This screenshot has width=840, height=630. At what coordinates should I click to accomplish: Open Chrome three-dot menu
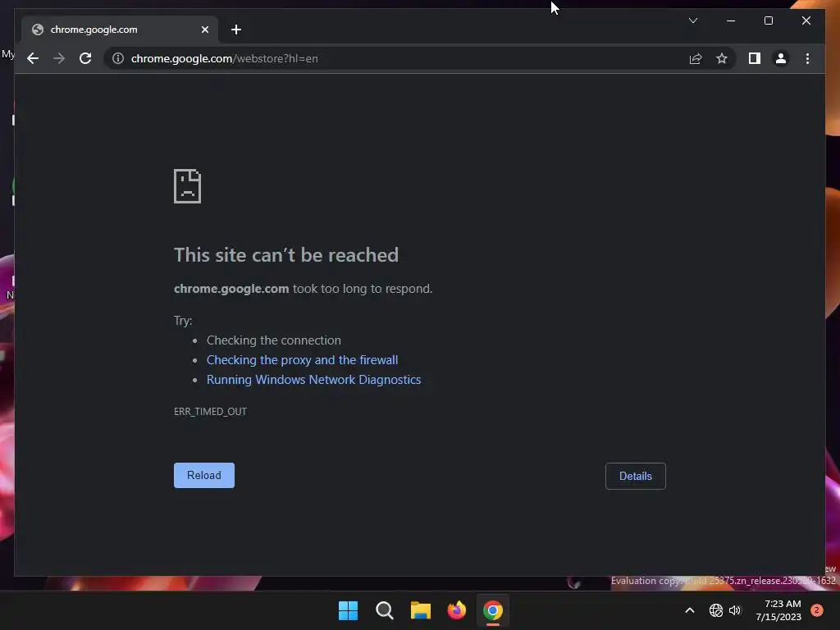pos(807,58)
